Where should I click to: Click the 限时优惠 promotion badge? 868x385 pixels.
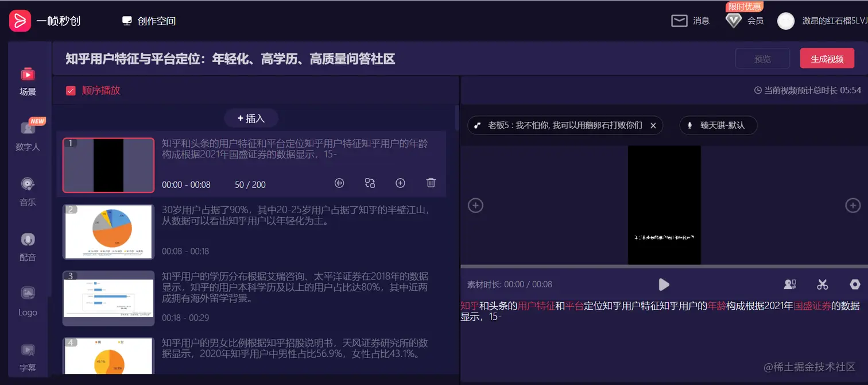(x=745, y=6)
